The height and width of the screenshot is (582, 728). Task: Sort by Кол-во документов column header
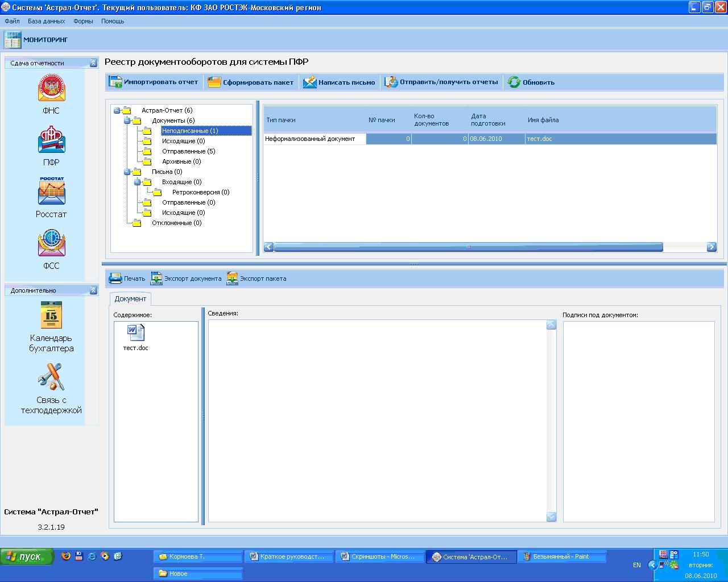440,120
